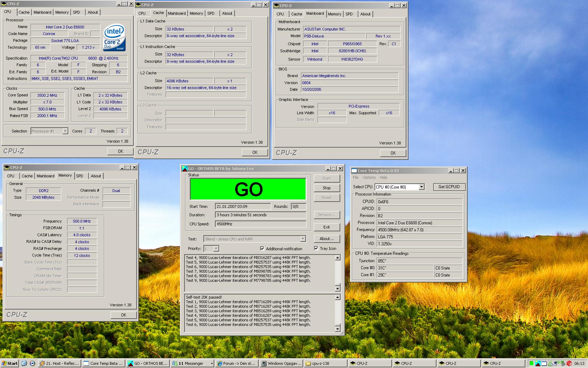The height and width of the screenshot is (368, 588).
Task: Switch to About tab in CPU-Z Cache window
Action: (x=227, y=13)
